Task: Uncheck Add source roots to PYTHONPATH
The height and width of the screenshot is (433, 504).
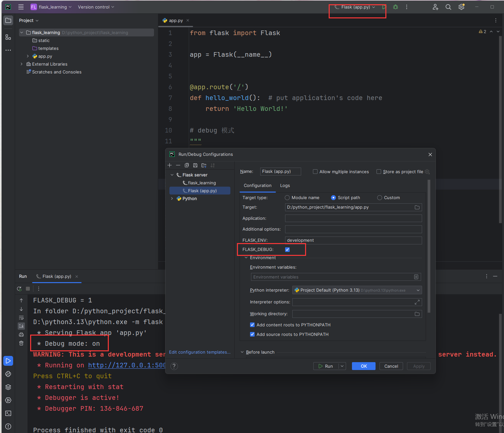Action: [252, 334]
